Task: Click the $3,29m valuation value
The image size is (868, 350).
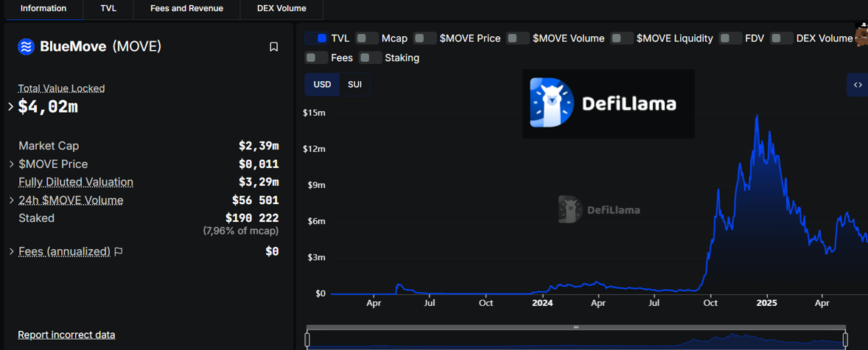Action: point(259,182)
